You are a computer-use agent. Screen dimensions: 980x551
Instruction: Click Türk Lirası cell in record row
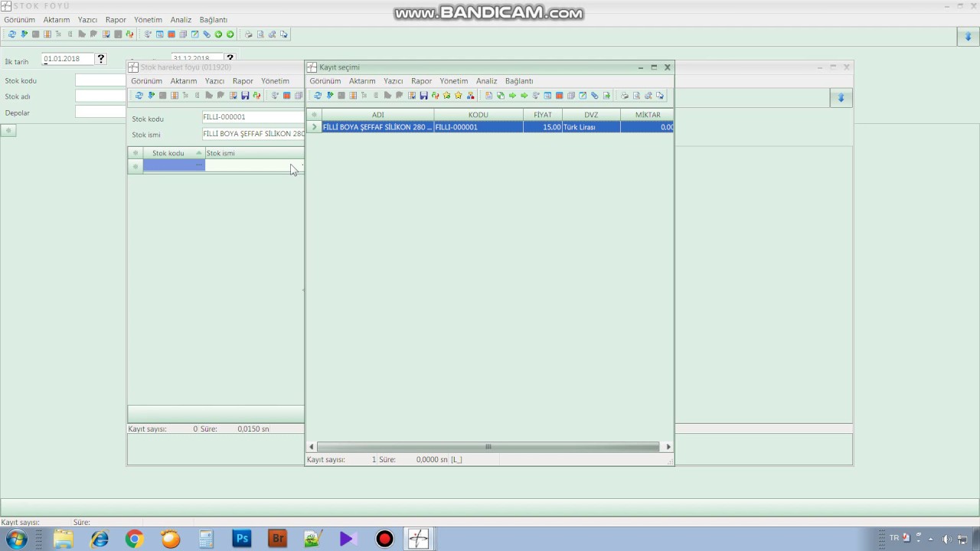pyautogui.click(x=591, y=127)
